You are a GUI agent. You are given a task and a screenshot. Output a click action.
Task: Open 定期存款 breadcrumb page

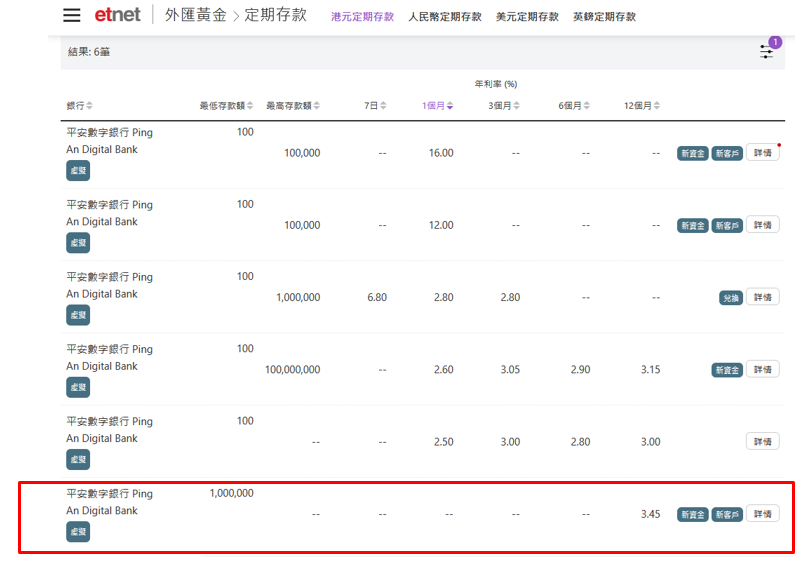coord(276,15)
